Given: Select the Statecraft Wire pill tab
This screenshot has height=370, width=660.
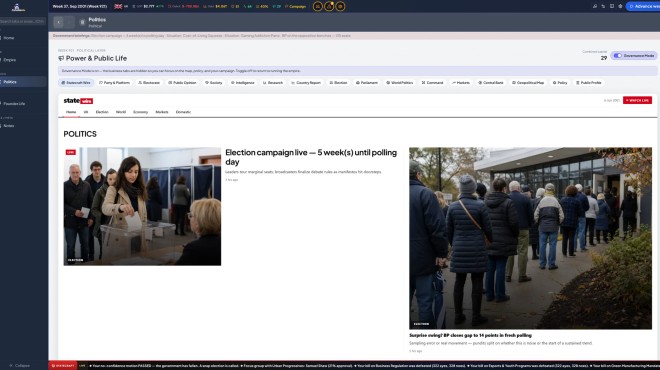Looking at the screenshot, I should pos(76,83).
